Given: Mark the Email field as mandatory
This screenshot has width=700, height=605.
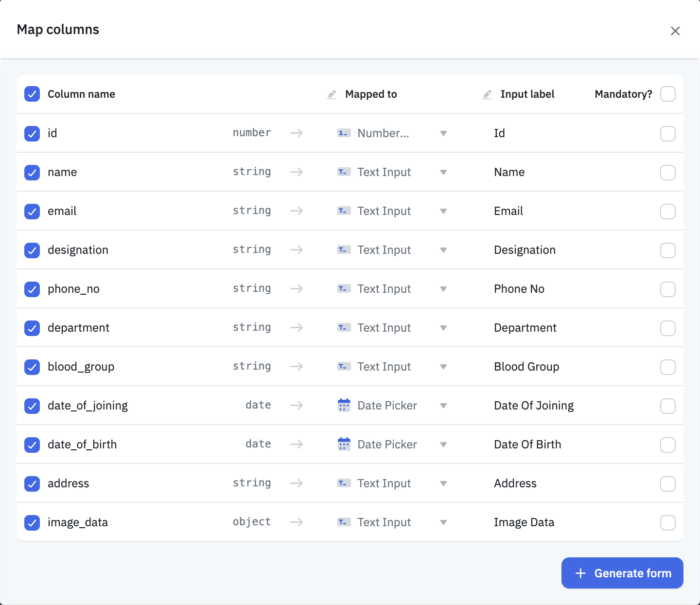Looking at the screenshot, I should click(x=668, y=211).
